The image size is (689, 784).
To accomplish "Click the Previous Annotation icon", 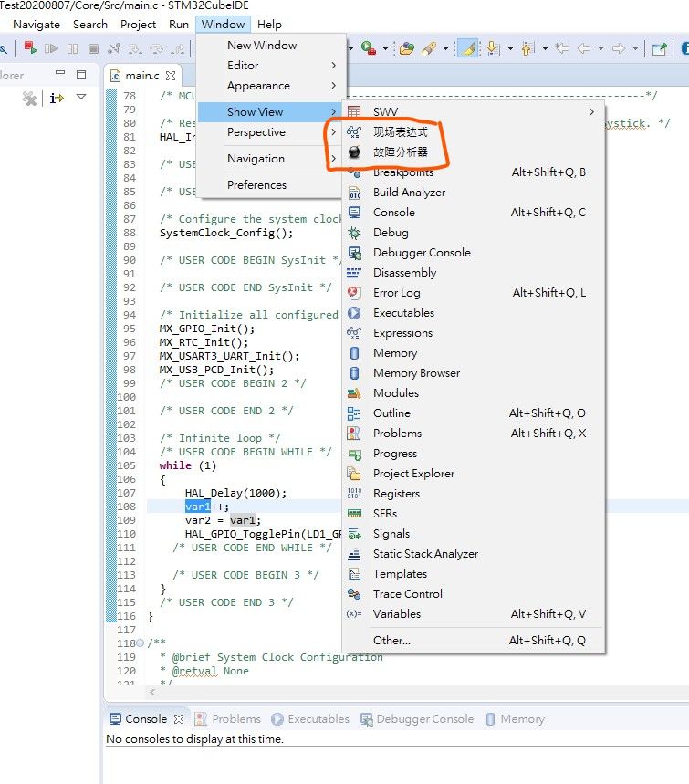I will (527, 48).
